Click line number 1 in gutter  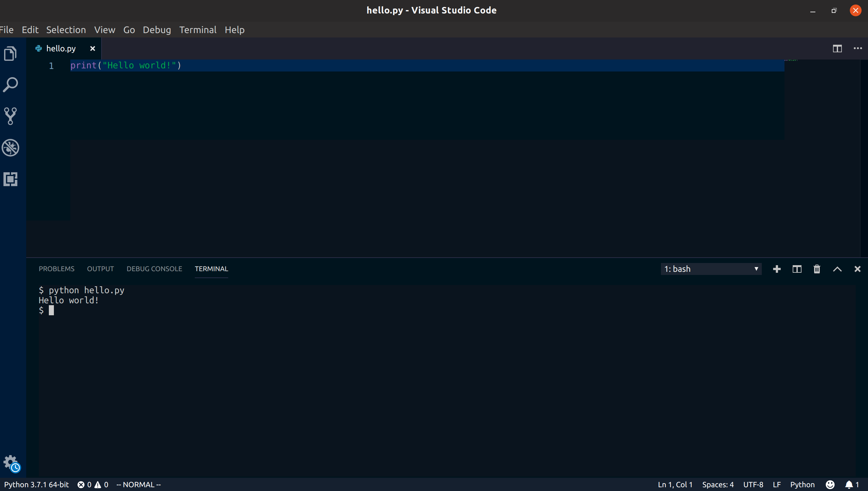pos(51,66)
